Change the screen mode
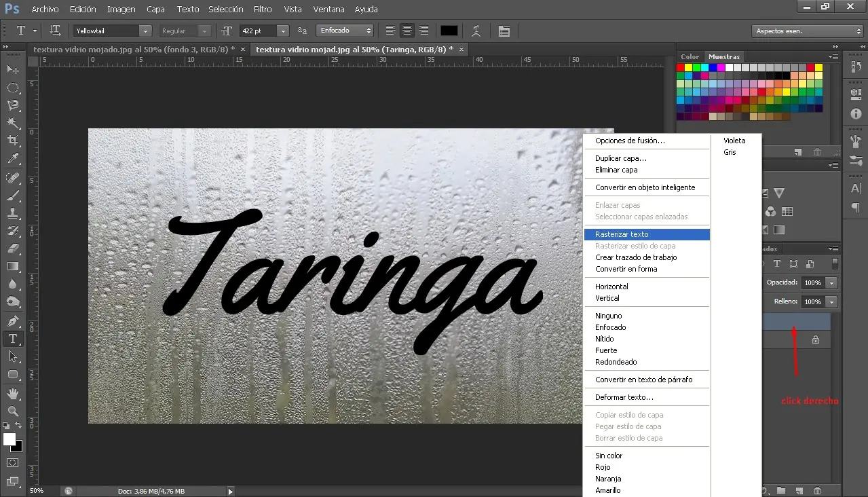Screen dimensions: 868x497 point(13,480)
